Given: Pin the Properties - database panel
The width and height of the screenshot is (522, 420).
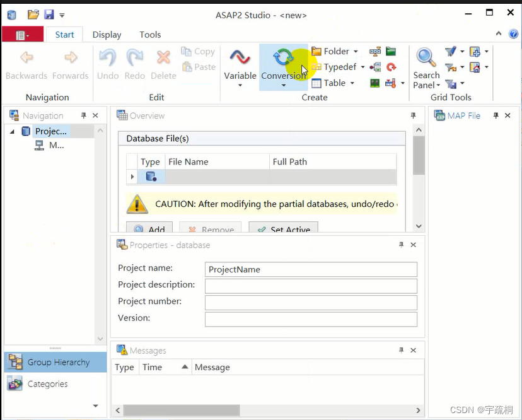Looking at the screenshot, I should [401, 245].
